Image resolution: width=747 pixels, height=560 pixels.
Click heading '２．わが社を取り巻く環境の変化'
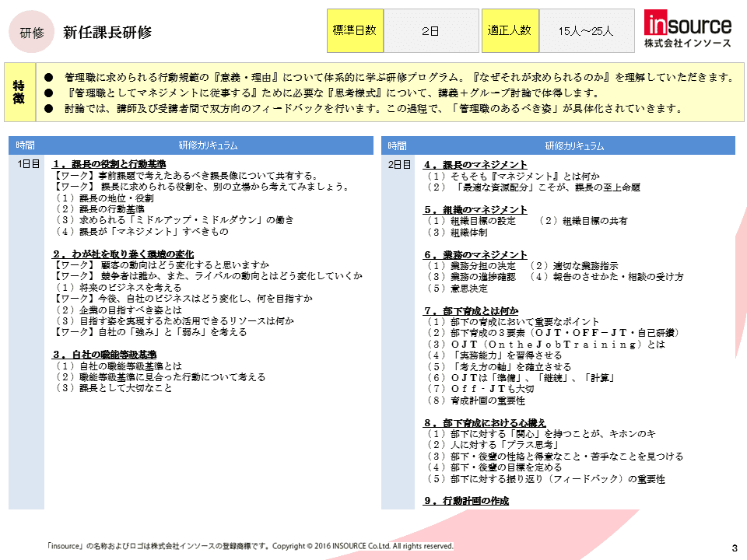coord(123,254)
